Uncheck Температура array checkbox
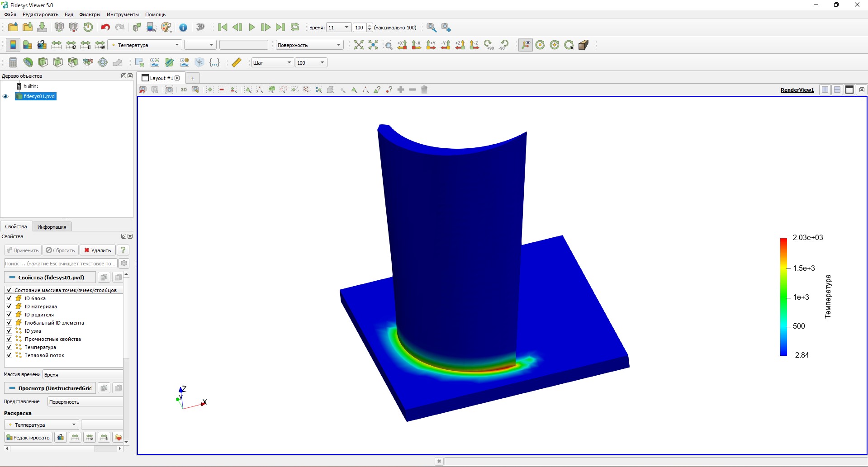This screenshot has width=868, height=467. click(x=9, y=347)
